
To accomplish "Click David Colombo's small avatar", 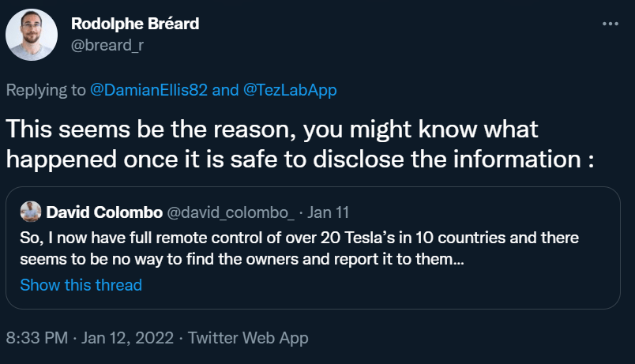I will pyautogui.click(x=30, y=212).
